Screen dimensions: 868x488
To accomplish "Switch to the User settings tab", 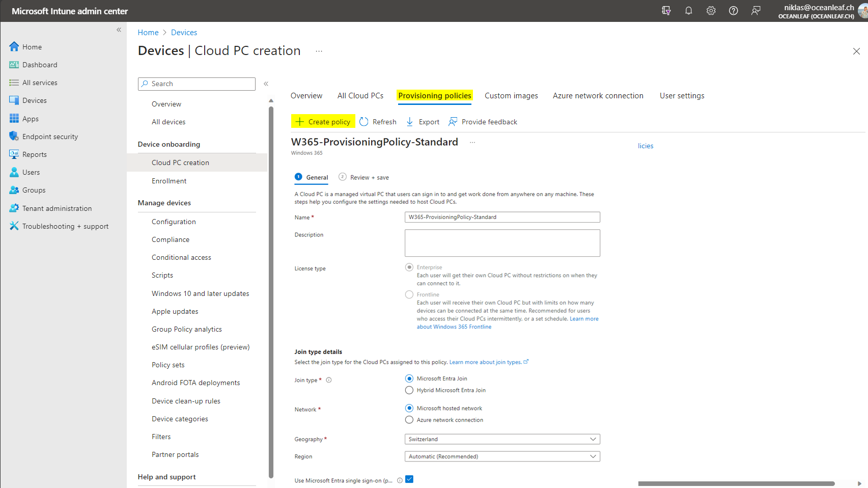I will (682, 96).
